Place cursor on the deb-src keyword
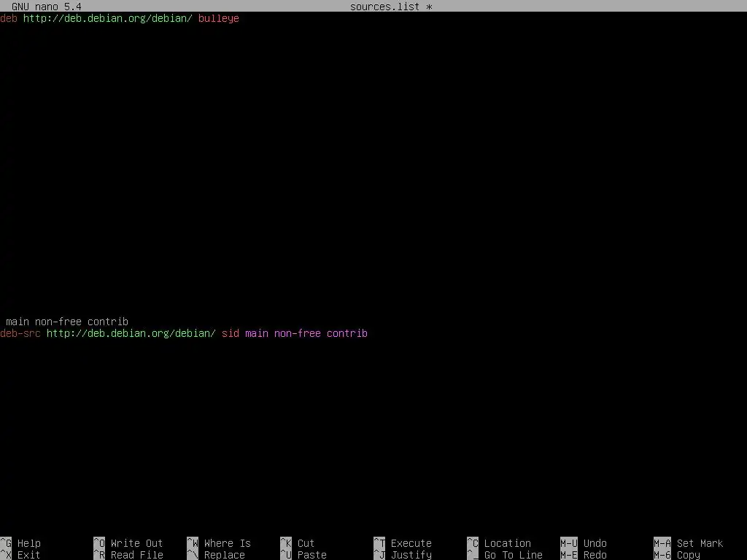Image resolution: width=747 pixels, height=560 pixels. [20, 333]
